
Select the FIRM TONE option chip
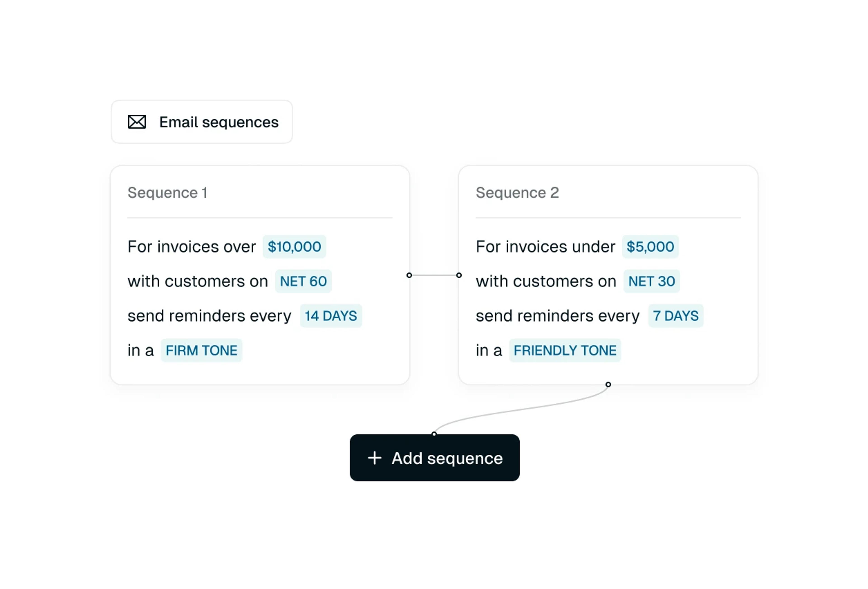click(201, 350)
